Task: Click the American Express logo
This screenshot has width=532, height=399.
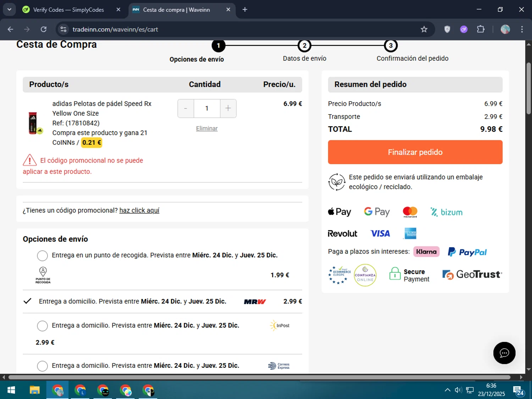Action: [410, 233]
